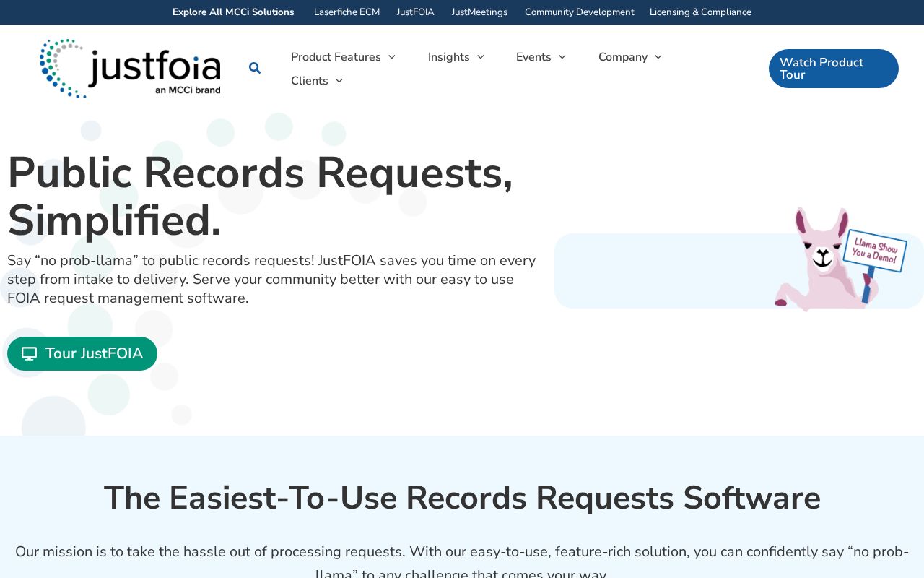The image size is (924, 578).
Task: Click the search magnifier icon
Action: (x=255, y=68)
